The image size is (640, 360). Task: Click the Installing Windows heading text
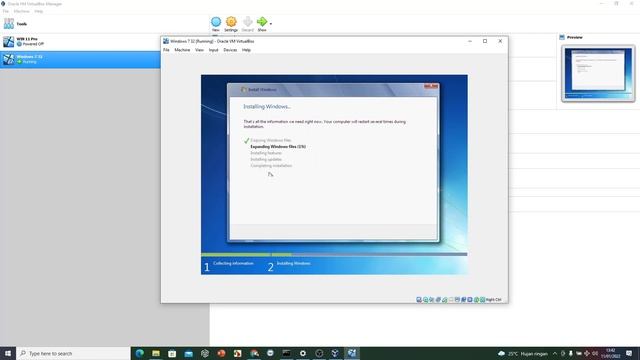click(267, 107)
